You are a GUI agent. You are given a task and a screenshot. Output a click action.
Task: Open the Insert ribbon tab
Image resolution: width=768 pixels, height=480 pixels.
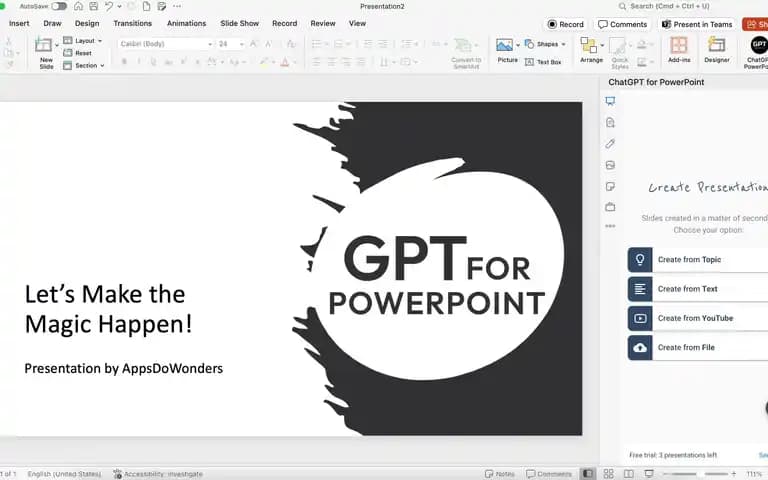(x=19, y=23)
